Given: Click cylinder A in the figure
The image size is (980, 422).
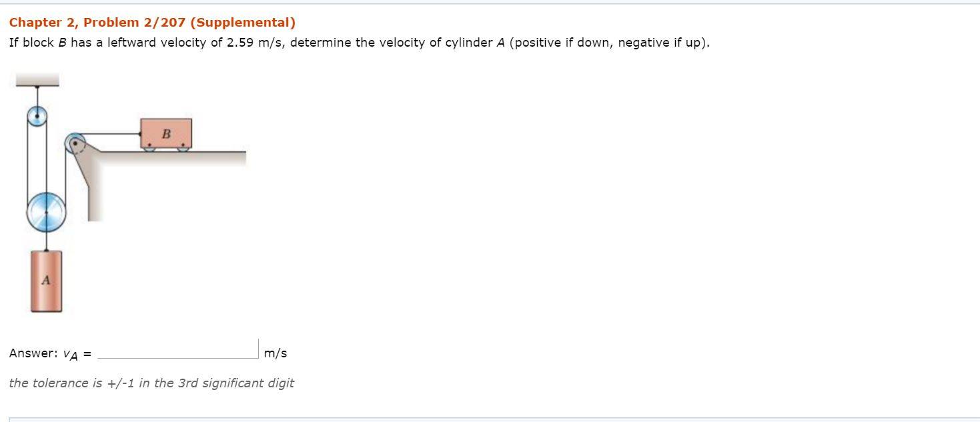Looking at the screenshot, I should 46,280.
